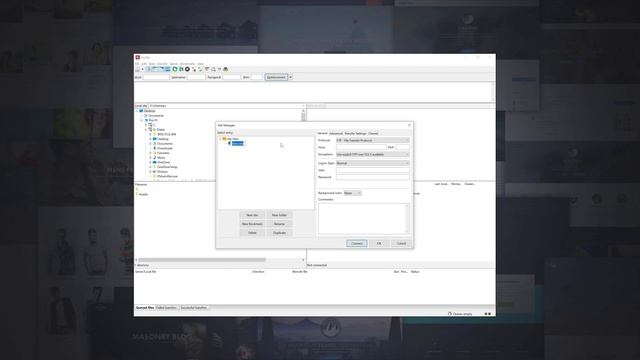This screenshot has height=360, width=640.
Task: Open the Quickconnect history dropdown arrow
Action: tap(291, 77)
